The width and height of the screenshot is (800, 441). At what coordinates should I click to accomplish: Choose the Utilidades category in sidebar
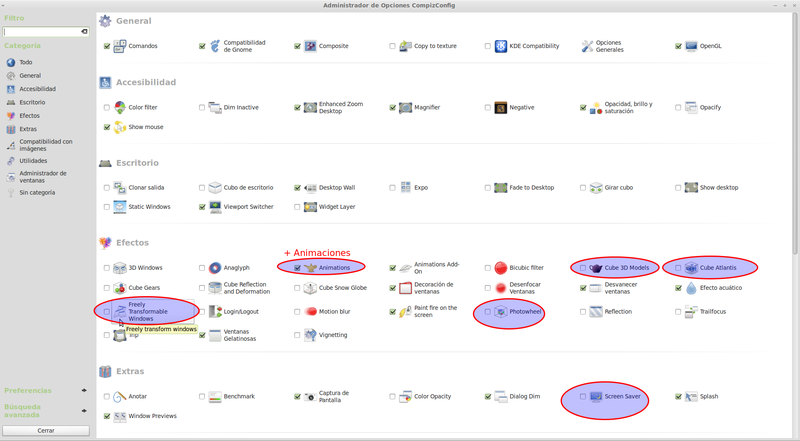point(32,160)
